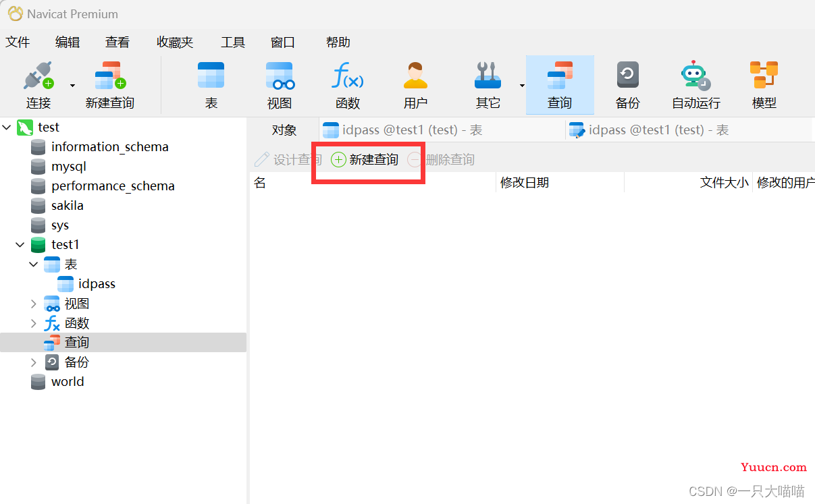Expand the 视图 tree node
This screenshot has height=504, width=815.
(x=34, y=304)
